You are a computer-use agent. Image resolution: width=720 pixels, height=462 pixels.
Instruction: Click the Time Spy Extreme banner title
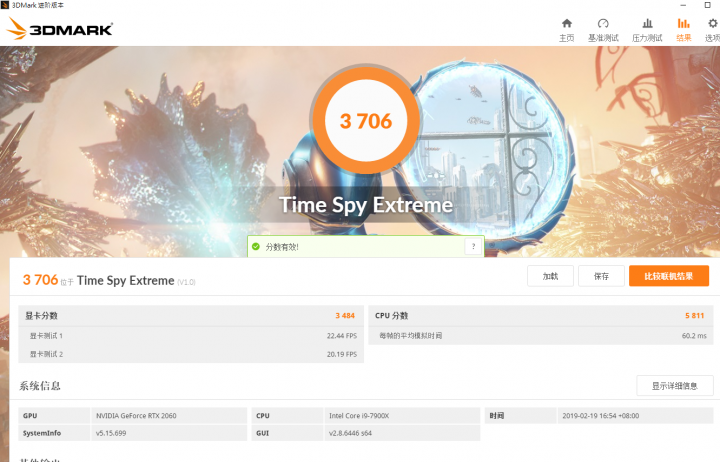pyautogui.click(x=366, y=205)
